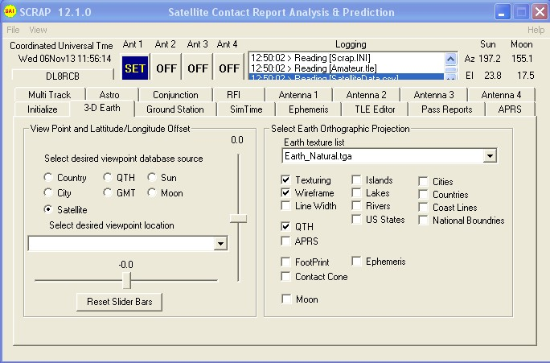Click the horizontal longitude offset slider thumb
Viewport: 550px width, 363px height.
point(127,280)
